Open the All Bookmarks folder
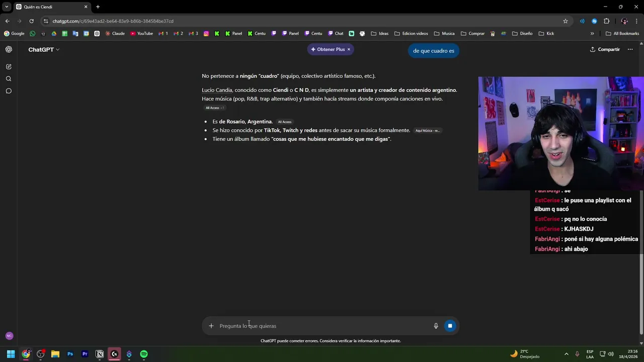 [x=622, y=34]
